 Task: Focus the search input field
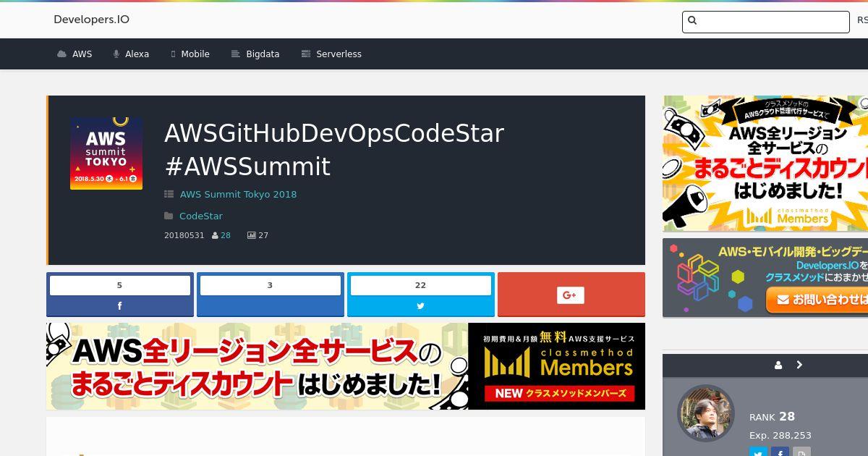click(765, 22)
